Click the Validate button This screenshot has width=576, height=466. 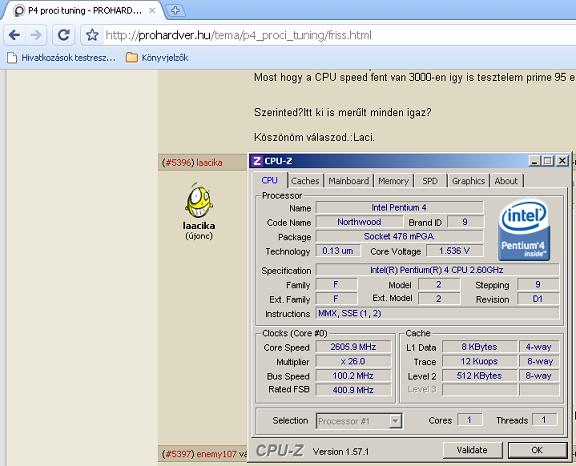coord(472,450)
